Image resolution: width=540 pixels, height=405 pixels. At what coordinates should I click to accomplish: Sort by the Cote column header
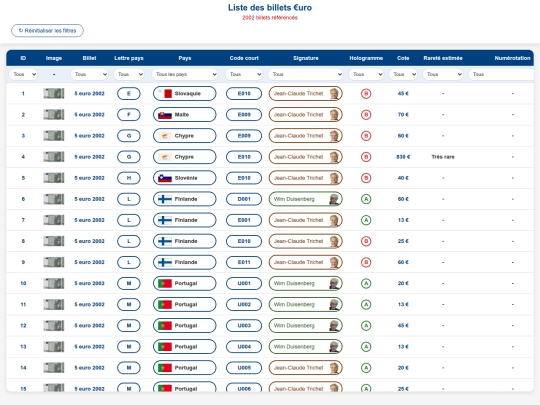[403, 58]
